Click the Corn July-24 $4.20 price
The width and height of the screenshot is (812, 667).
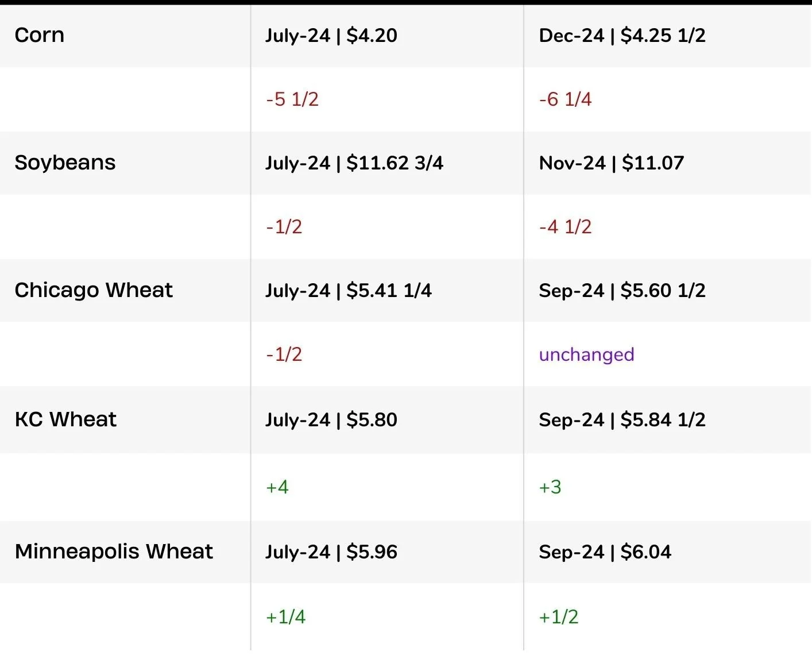click(331, 36)
